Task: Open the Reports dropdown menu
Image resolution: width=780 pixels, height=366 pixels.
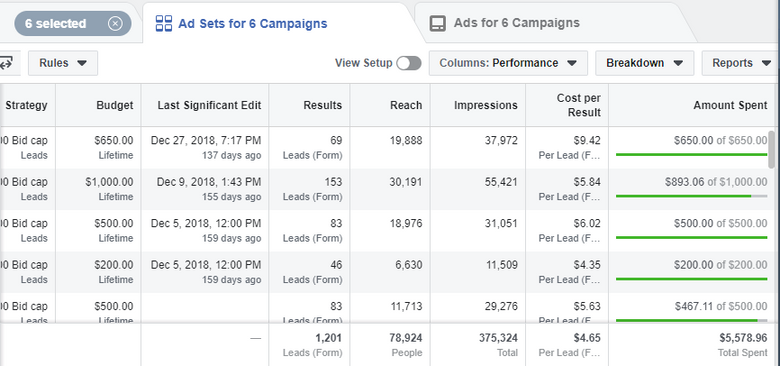Action: point(740,63)
